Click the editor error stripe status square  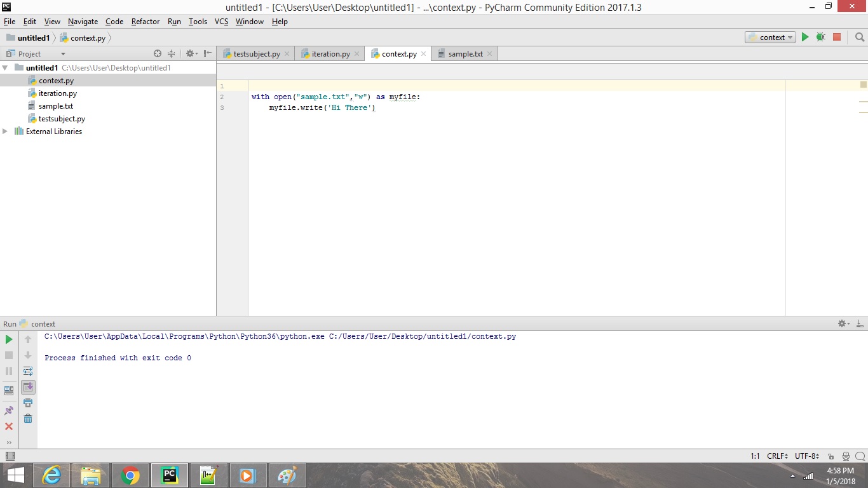[x=864, y=85]
